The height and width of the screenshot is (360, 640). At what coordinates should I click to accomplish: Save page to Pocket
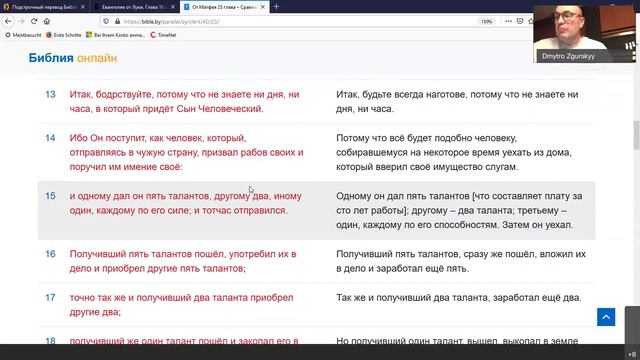point(520,21)
